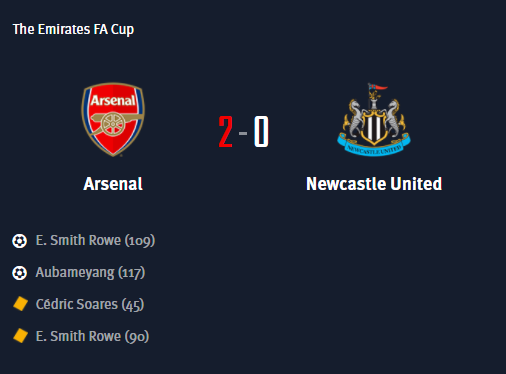Click Newcastle's white score digit 0
The image size is (506, 374).
coord(261,131)
